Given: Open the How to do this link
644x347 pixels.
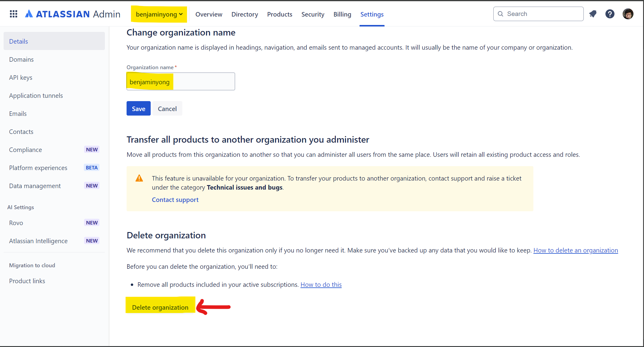Looking at the screenshot, I should (x=321, y=284).
